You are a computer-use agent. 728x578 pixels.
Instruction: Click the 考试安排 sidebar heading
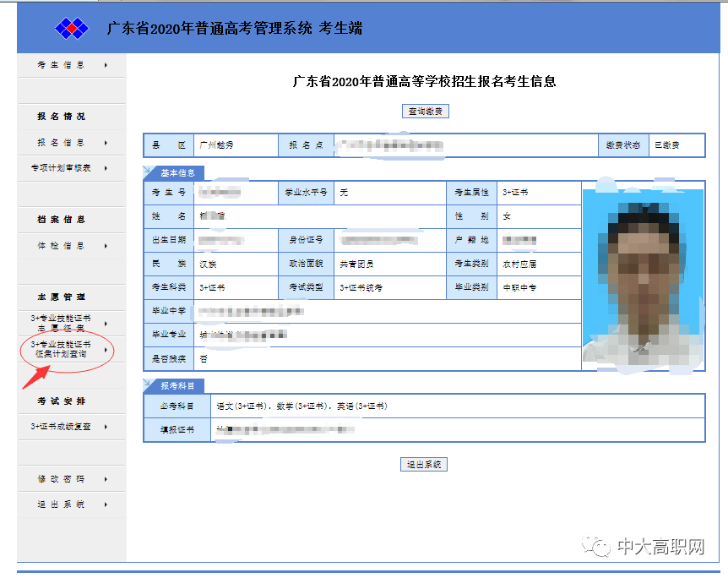coord(62,401)
